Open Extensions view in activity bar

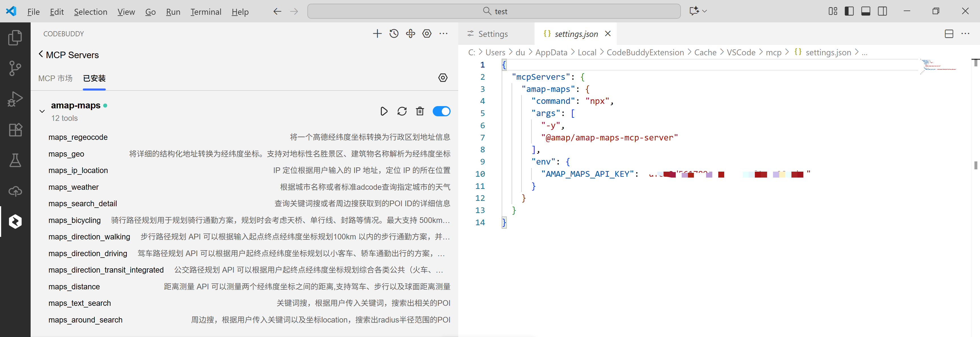tap(15, 130)
